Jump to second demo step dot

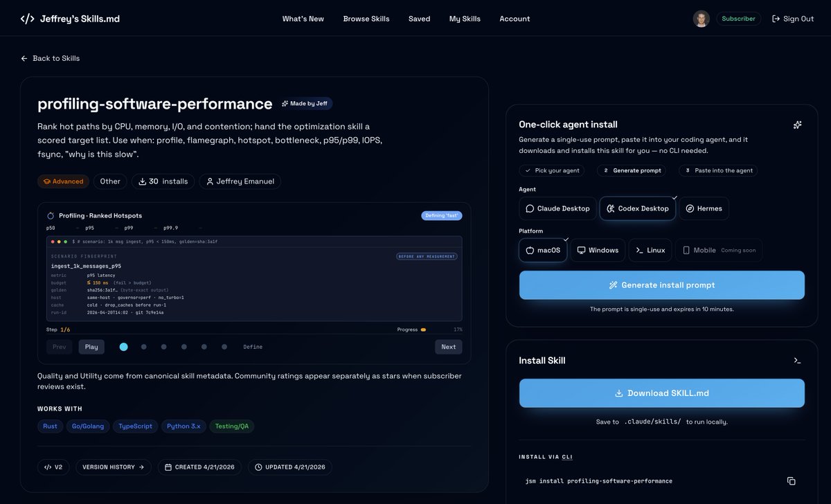coord(143,347)
